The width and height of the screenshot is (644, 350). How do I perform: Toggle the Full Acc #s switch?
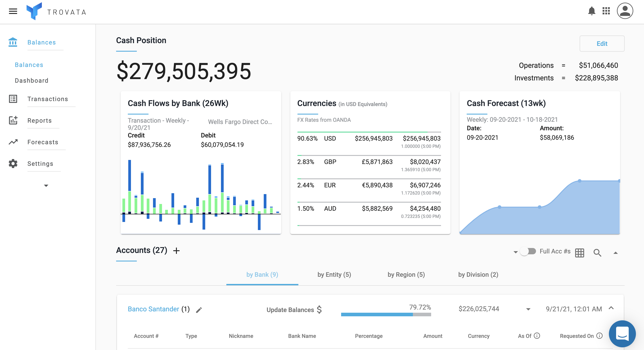(x=528, y=251)
